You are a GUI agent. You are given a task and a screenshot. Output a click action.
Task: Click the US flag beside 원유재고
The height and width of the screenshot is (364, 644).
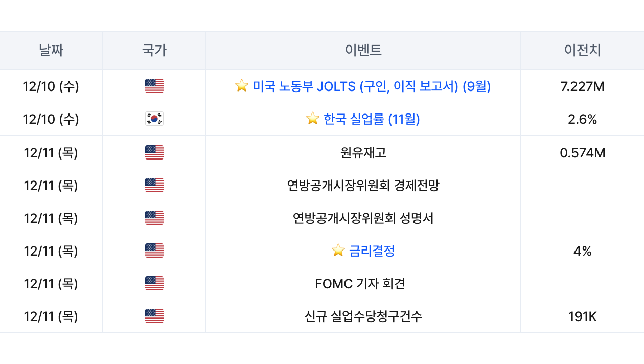[x=154, y=152]
